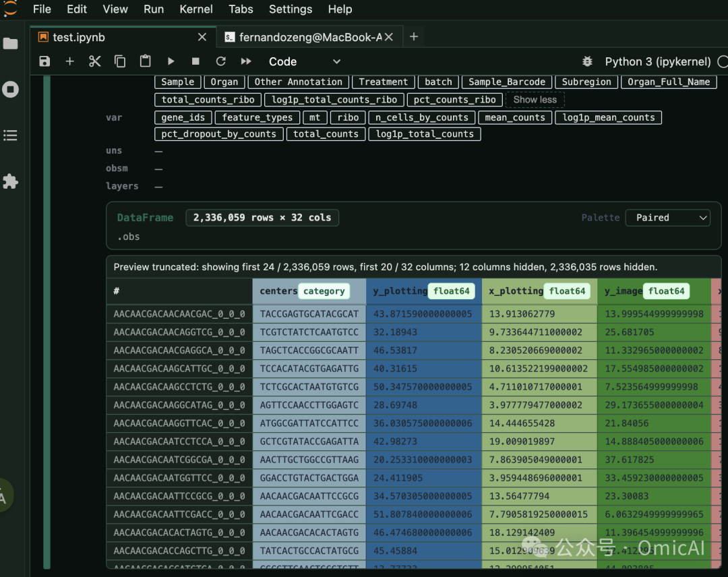Restart kernel and run all cells
The height and width of the screenshot is (577, 728).
point(246,61)
